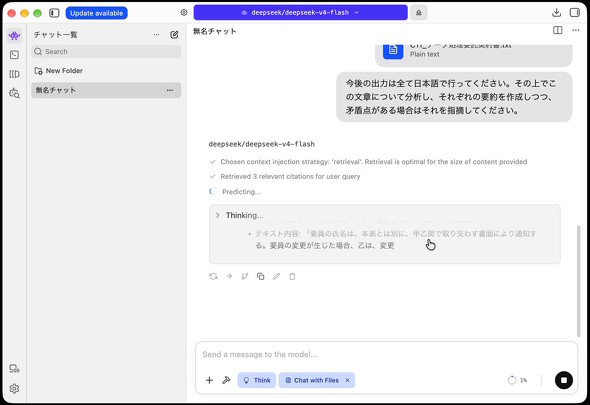Open the Discover search sidebar icon
Screen dimensions: 590x405
[x=14, y=93]
